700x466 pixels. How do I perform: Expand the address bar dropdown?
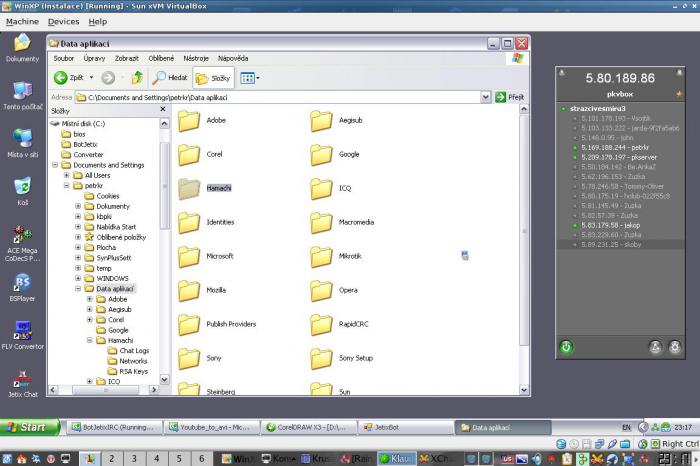click(486, 97)
